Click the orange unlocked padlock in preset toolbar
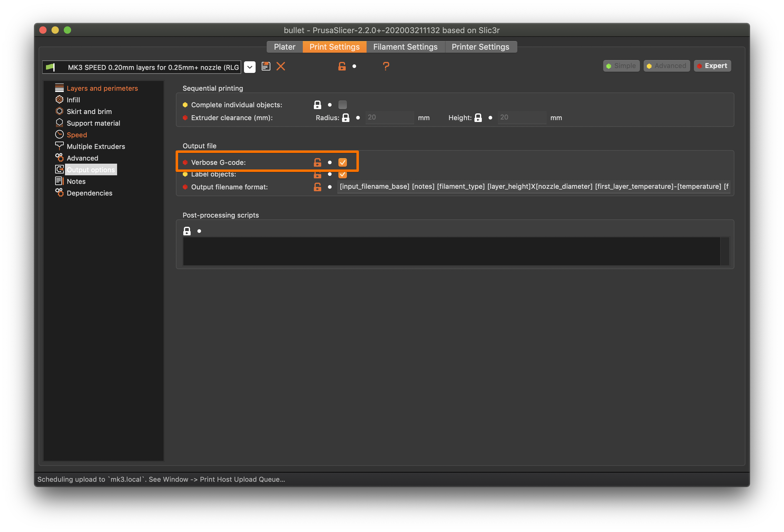 [342, 66]
